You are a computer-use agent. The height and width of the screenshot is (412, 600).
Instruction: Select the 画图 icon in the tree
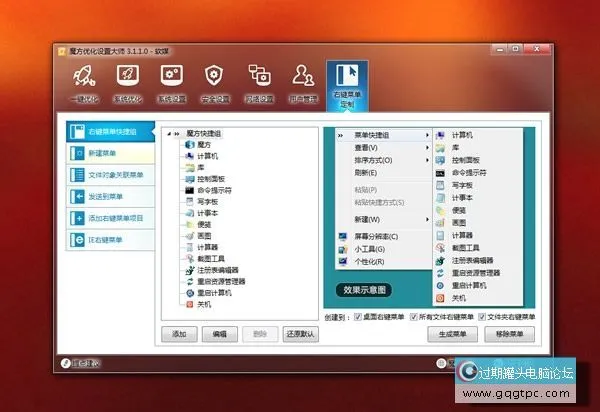[190, 236]
